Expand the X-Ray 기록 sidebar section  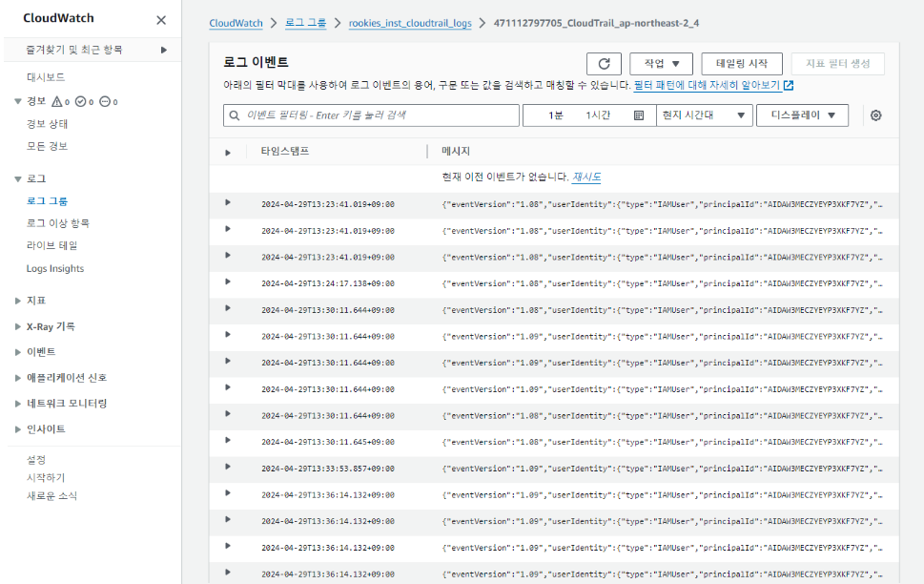point(18,326)
